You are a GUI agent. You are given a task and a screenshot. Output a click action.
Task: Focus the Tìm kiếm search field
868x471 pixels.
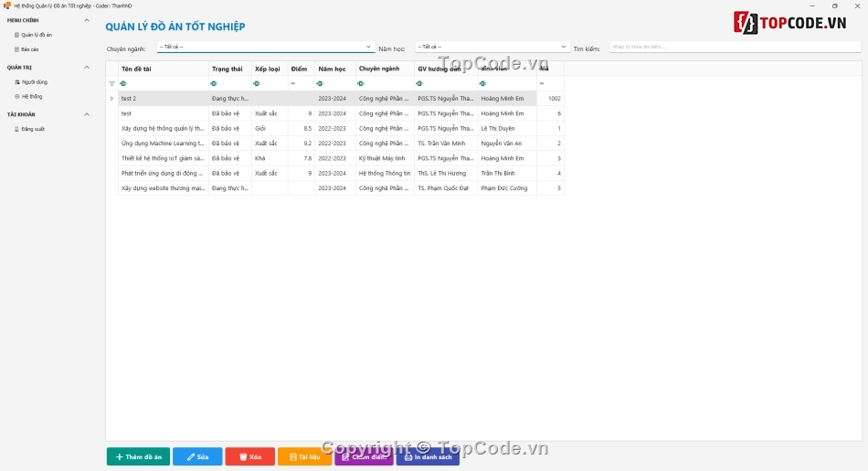pyautogui.click(x=736, y=48)
